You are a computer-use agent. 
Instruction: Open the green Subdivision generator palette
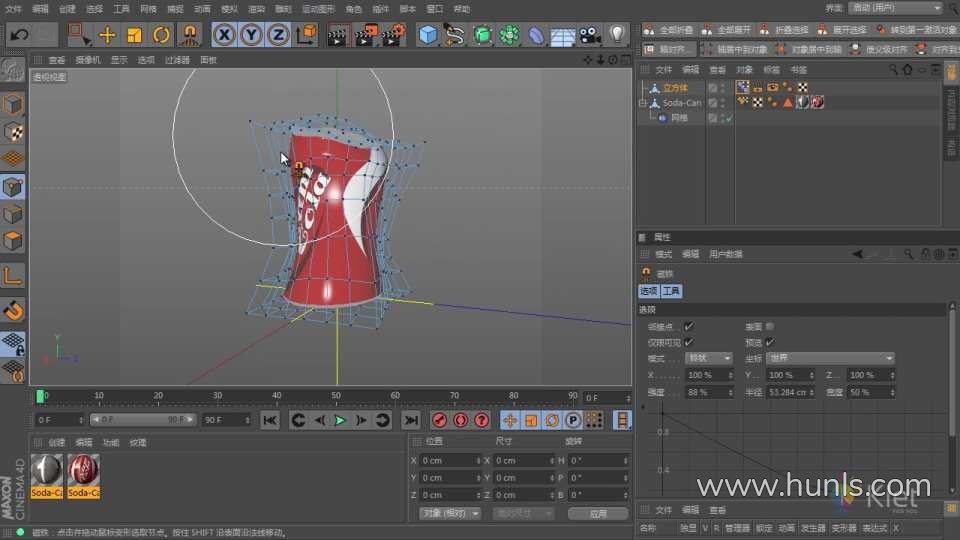pos(482,35)
